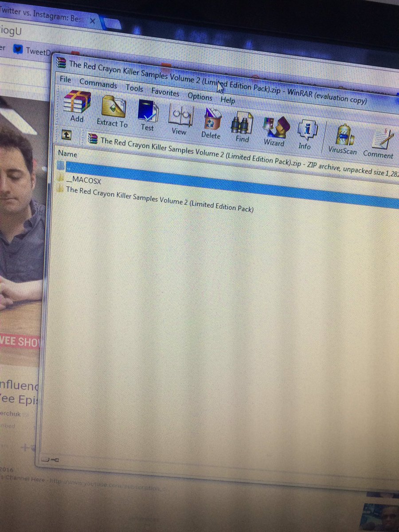Open the Options menu

pyautogui.click(x=200, y=96)
